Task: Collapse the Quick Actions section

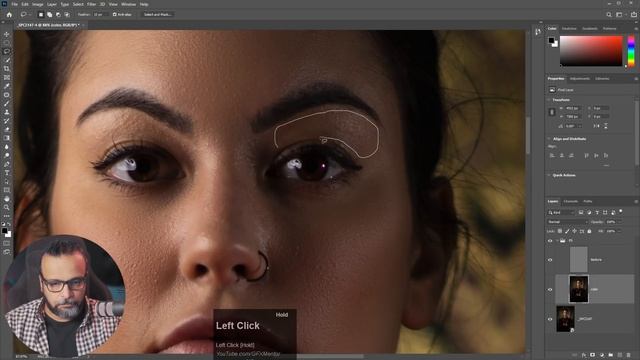Action: coord(549,175)
